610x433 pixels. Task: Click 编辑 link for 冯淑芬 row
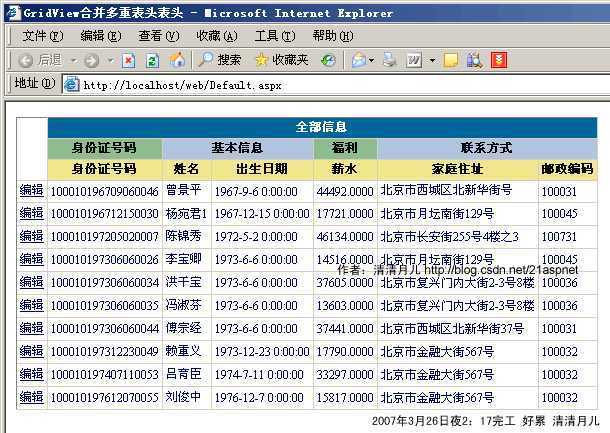coord(32,305)
